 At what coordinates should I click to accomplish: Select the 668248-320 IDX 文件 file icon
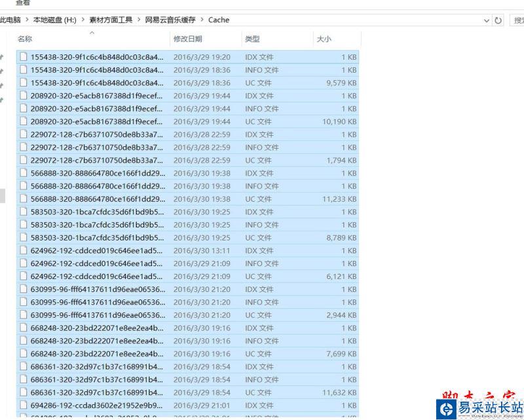pyautogui.click(x=23, y=328)
